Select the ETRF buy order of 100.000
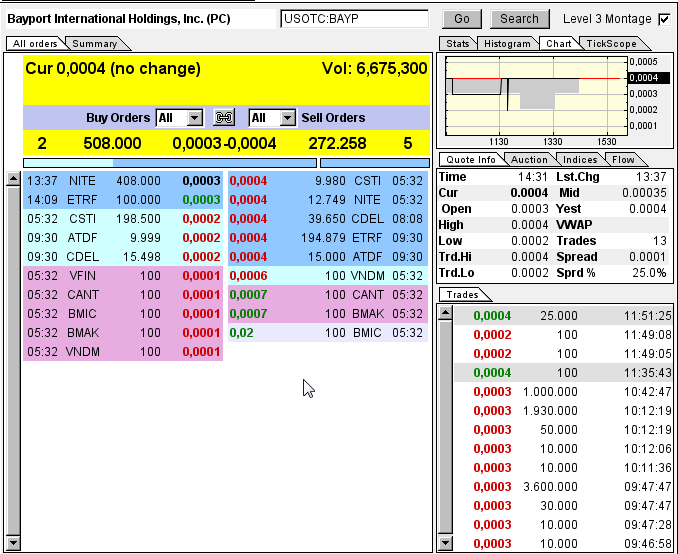This screenshot has height=554, width=678. 123,200
